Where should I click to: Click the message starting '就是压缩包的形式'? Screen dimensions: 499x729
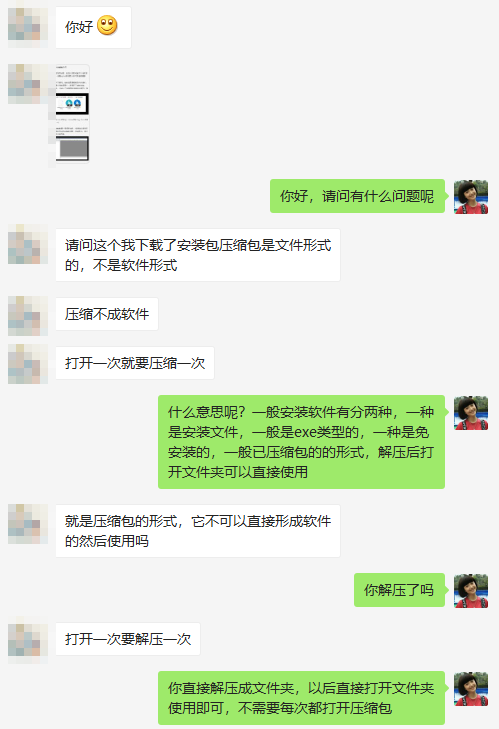tap(198, 531)
